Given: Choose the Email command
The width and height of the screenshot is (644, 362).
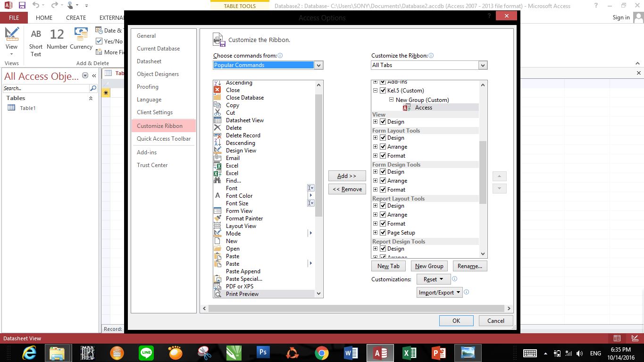Looking at the screenshot, I should pyautogui.click(x=264, y=158).
